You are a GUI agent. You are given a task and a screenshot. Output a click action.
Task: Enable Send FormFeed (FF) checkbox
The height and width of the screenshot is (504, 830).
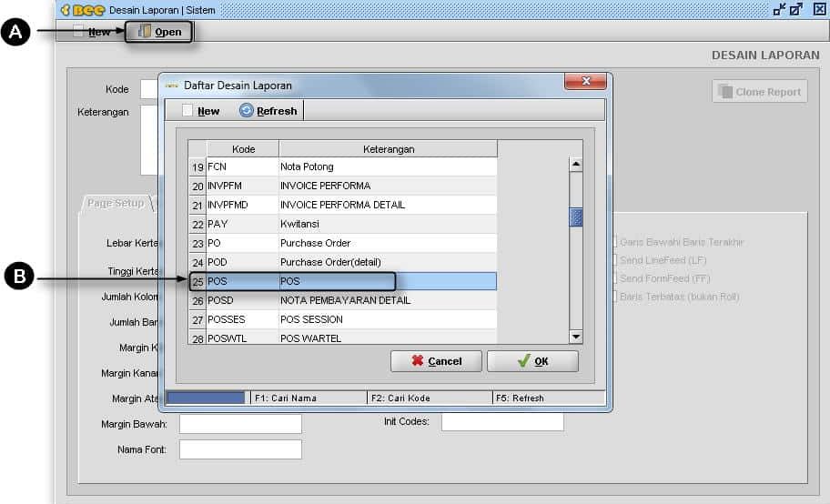tap(614, 278)
